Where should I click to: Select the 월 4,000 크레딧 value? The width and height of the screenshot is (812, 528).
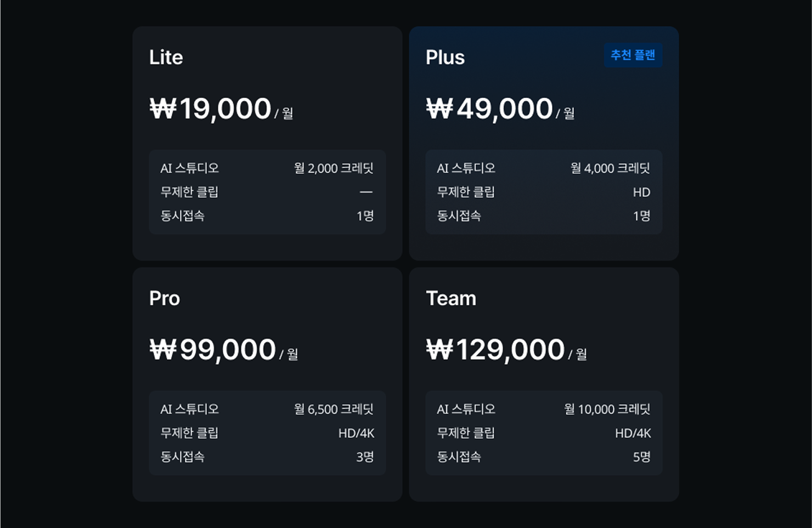610,168
